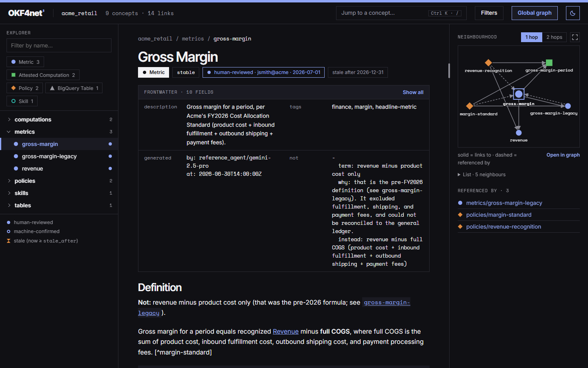588x368 pixels.
Task: Follow gross-margin-legacy link in Definition
Action: (x=387, y=303)
